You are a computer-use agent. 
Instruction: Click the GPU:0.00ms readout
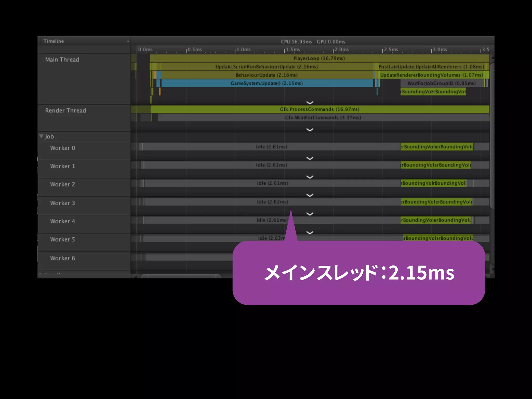point(331,42)
